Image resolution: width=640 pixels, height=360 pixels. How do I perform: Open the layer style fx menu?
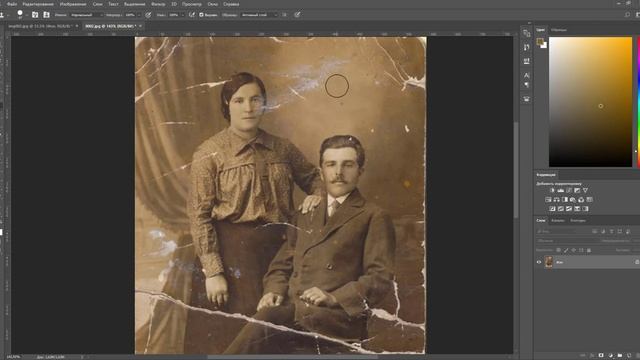coord(592,356)
